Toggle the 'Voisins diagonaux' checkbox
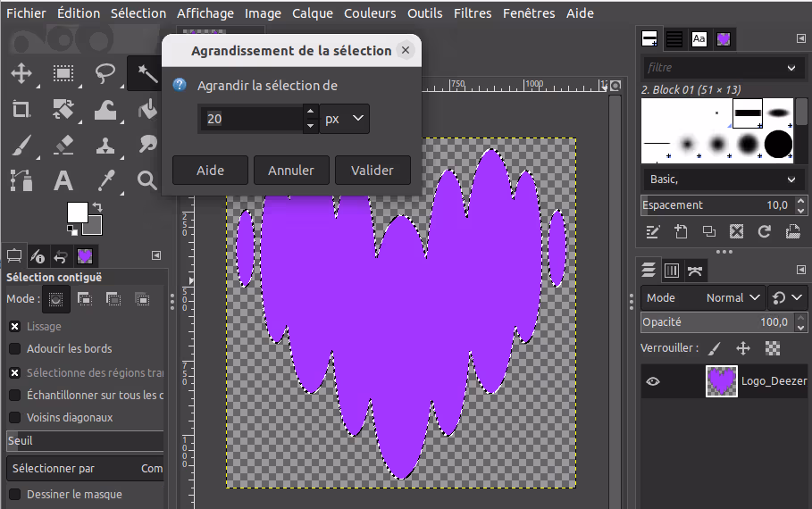 click(x=15, y=417)
